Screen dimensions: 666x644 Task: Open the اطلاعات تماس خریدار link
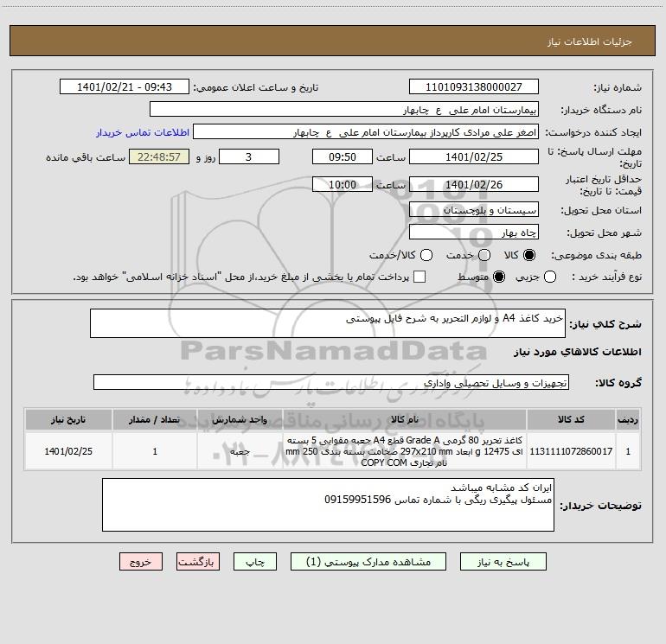tap(143, 132)
